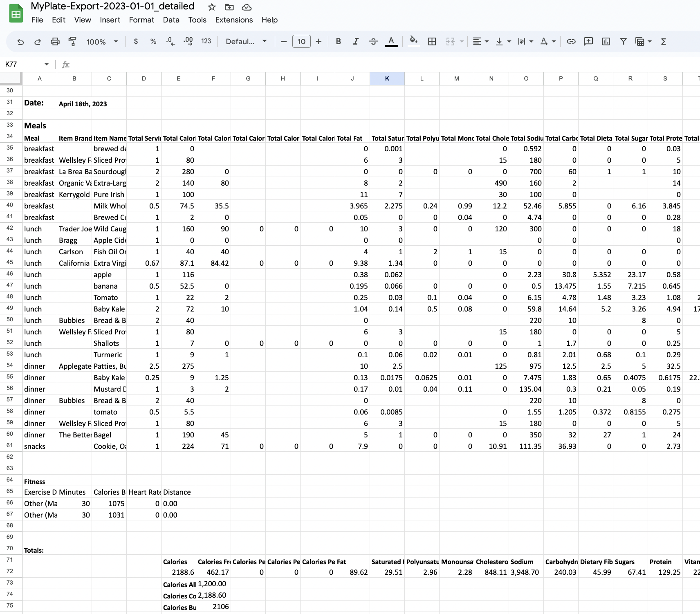Open the Data menu
The height and width of the screenshot is (614, 700).
(171, 20)
